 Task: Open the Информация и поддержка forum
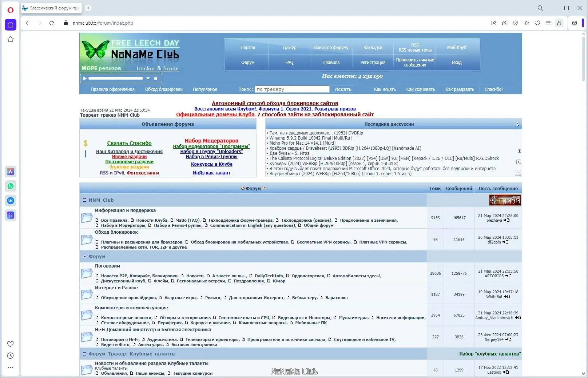125,210
